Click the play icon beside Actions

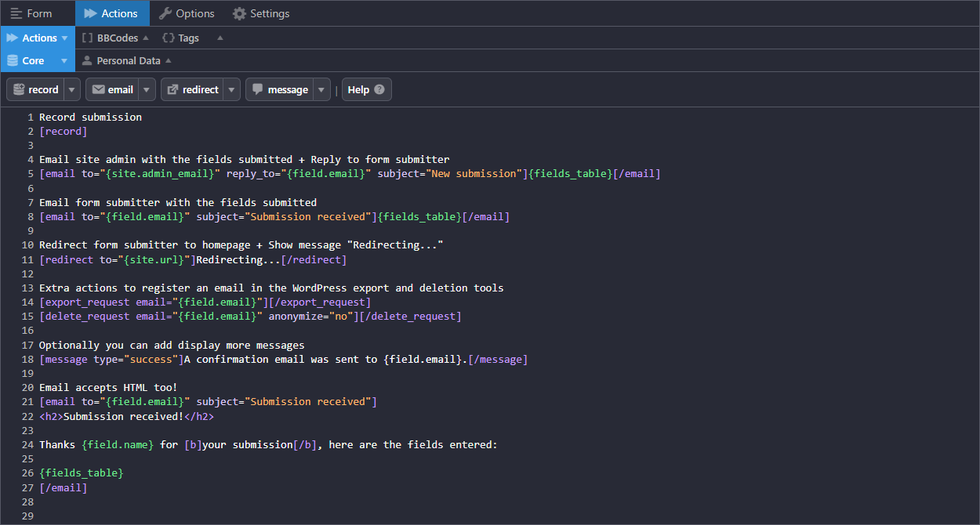[11, 37]
